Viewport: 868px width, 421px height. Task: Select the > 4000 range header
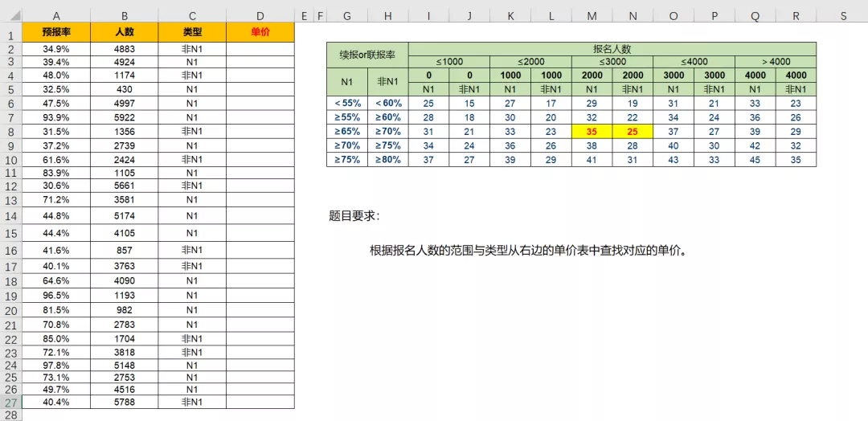pyautogui.click(x=776, y=61)
